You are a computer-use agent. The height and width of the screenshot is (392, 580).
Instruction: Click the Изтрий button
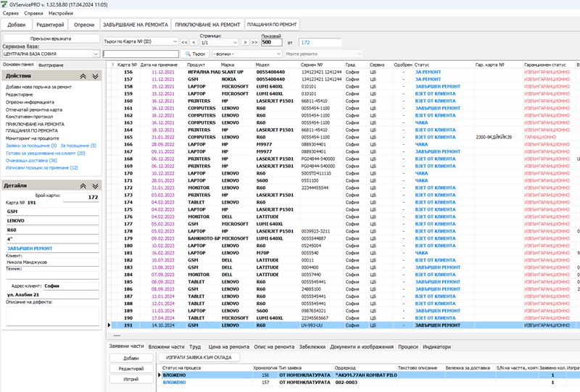click(x=131, y=380)
